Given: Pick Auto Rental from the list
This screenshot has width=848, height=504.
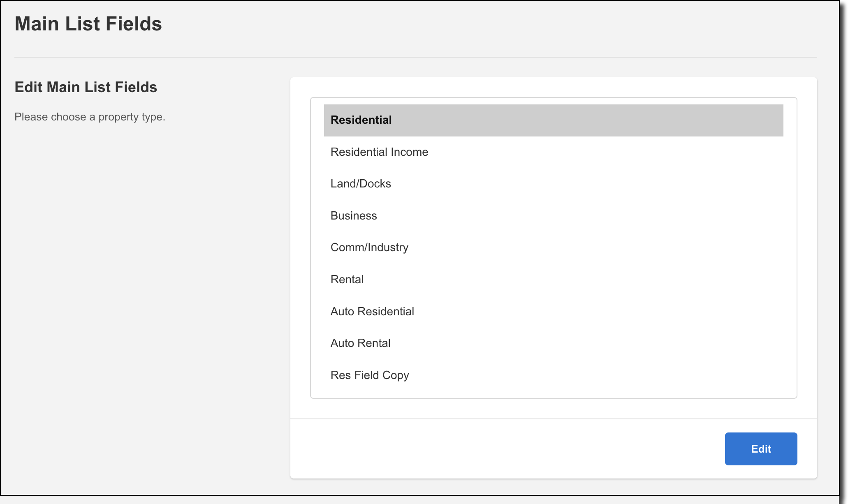Looking at the screenshot, I should (x=554, y=343).
